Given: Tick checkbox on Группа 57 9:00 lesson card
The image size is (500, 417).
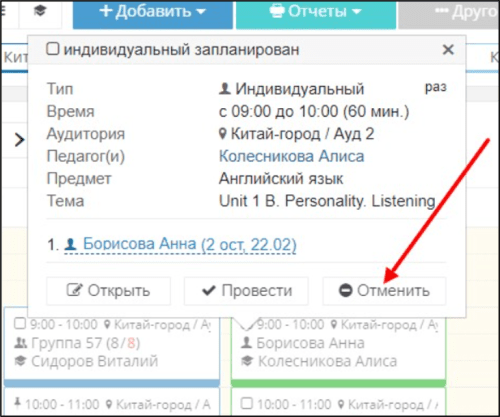Looking at the screenshot, I should tap(20, 323).
